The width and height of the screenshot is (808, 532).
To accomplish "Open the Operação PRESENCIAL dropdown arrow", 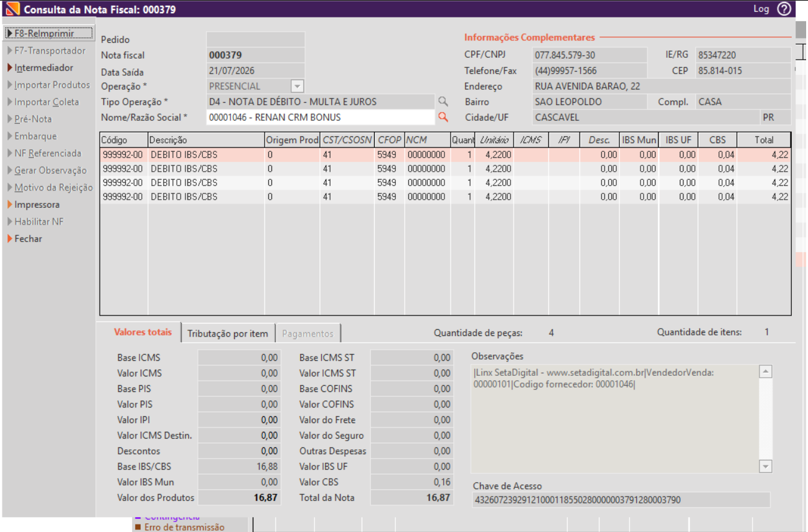I will [297, 86].
